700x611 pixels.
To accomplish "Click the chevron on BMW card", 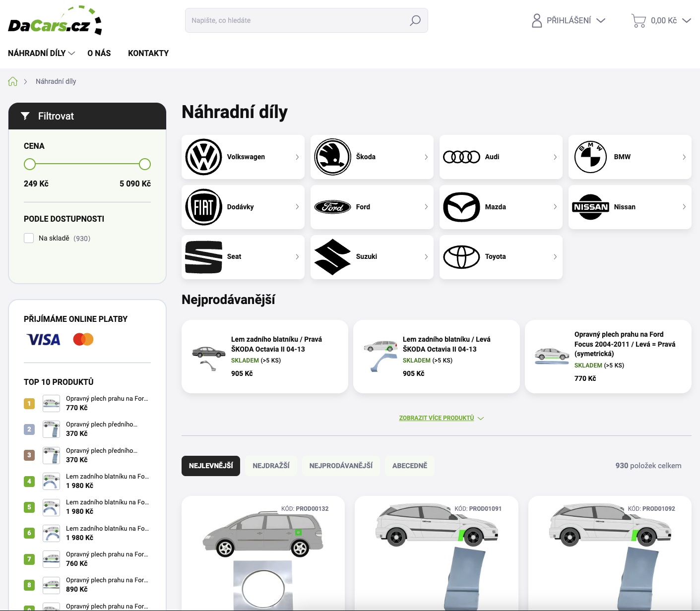I will [684, 157].
